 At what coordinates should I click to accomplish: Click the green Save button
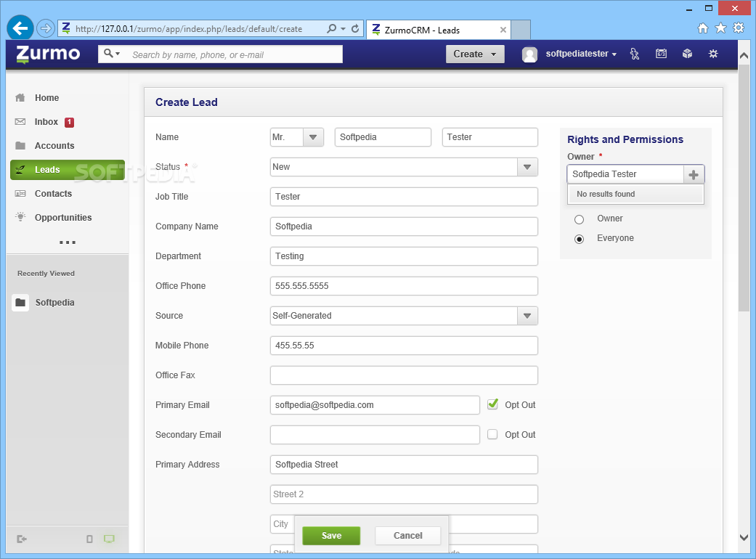point(331,535)
